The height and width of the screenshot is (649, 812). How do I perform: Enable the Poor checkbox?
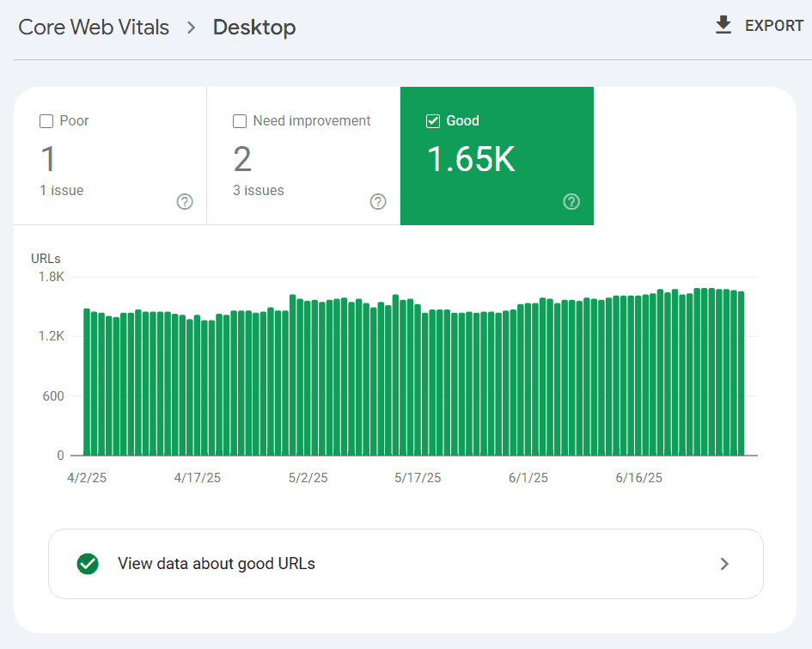46,121
